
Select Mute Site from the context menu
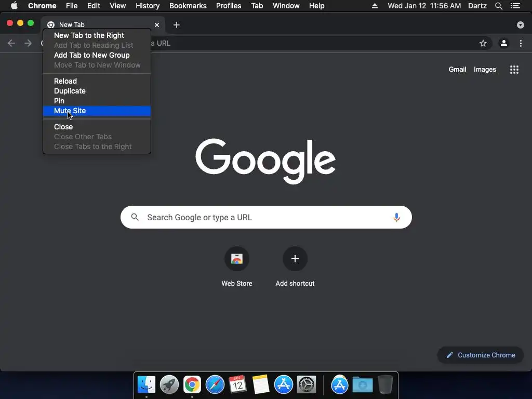click(97, 111)
